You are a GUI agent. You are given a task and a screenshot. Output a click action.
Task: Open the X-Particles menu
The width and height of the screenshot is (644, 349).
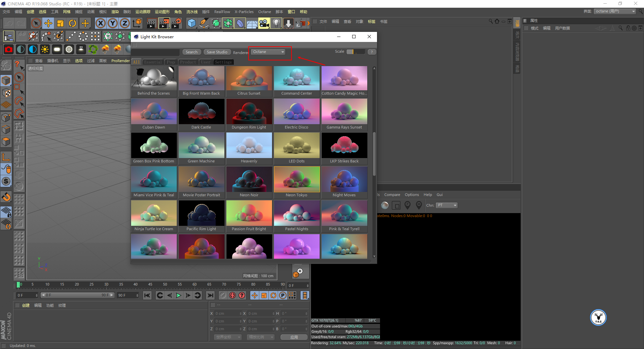pyautogui.click(x=244, y=12)
